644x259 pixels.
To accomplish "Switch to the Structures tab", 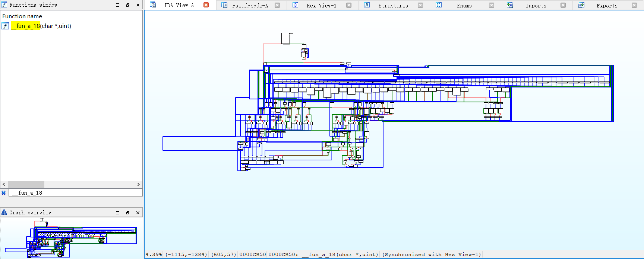I will pos(393,5).
